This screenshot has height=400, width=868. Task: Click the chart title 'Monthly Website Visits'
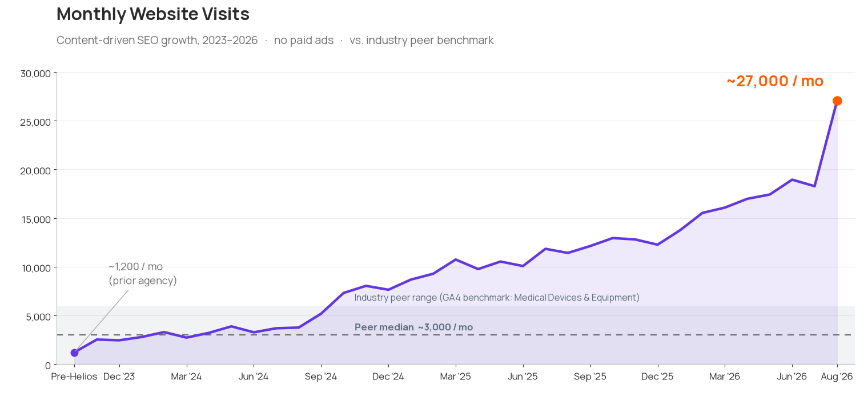click(x=153, y=14)
